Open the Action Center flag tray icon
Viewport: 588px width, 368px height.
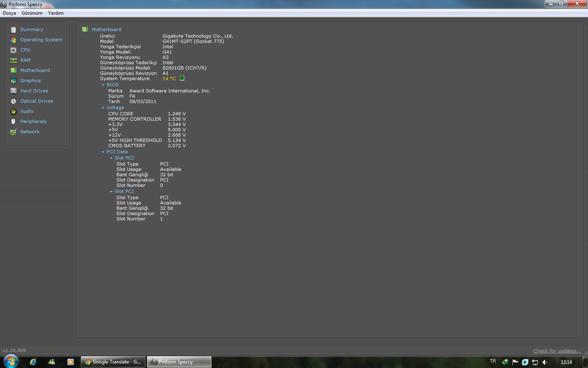[x=515, y=362]
